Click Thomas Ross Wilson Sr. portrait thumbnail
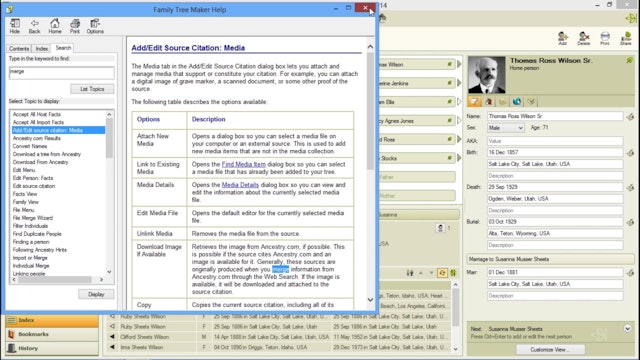Viewport: 640px width, 360px height. (x=487, y=75)
